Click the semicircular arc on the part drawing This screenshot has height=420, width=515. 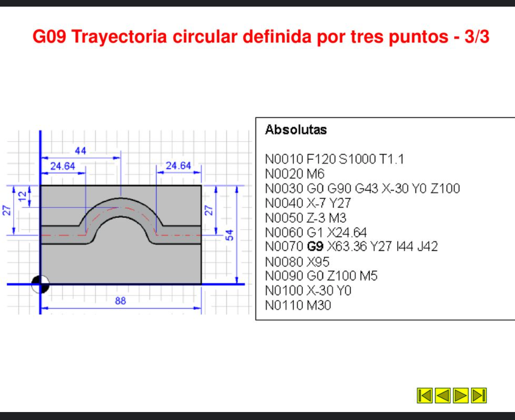coord(121,199)
